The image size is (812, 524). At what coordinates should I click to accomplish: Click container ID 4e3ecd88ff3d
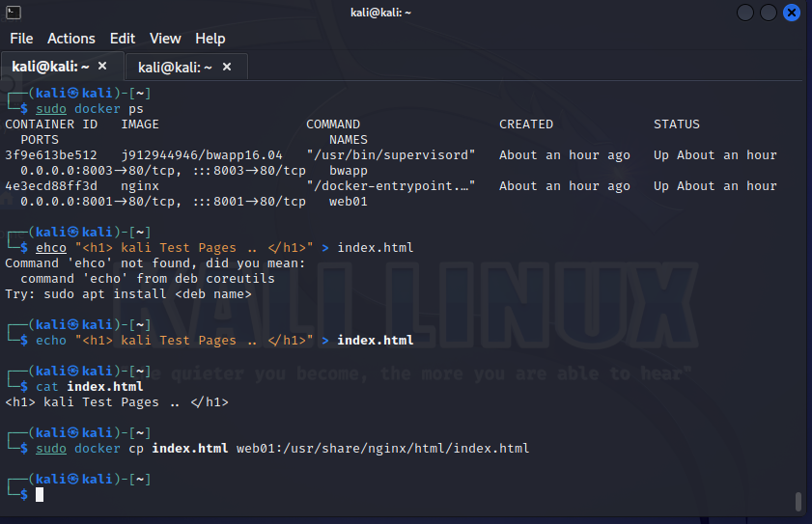pos(51,186)
